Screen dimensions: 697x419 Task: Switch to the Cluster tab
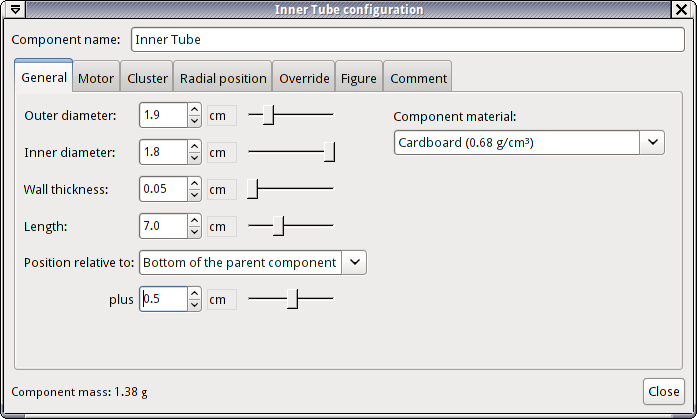(147, 78)
